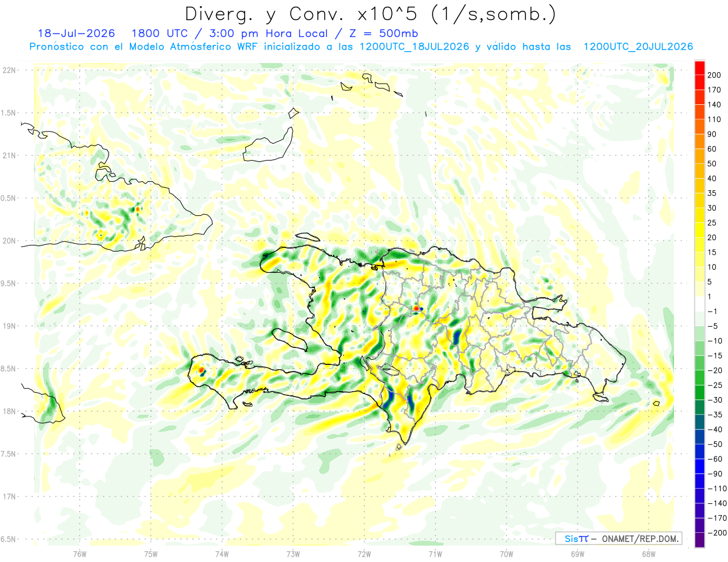Click the 72W longitude label
Viewport: 728px width, 562px height.
364,554
